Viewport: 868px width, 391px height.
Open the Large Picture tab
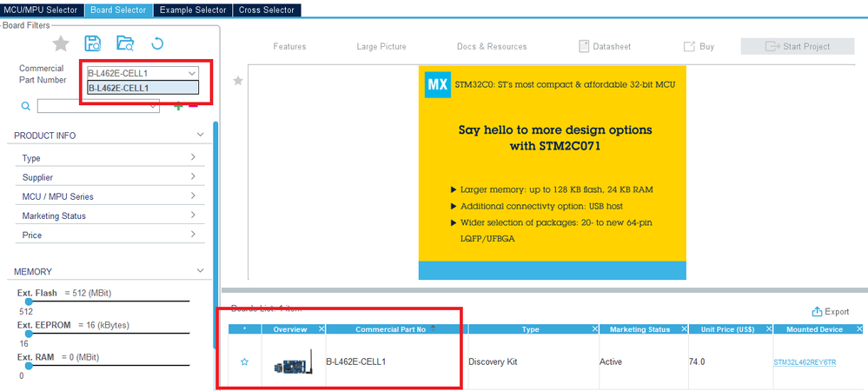381,47
